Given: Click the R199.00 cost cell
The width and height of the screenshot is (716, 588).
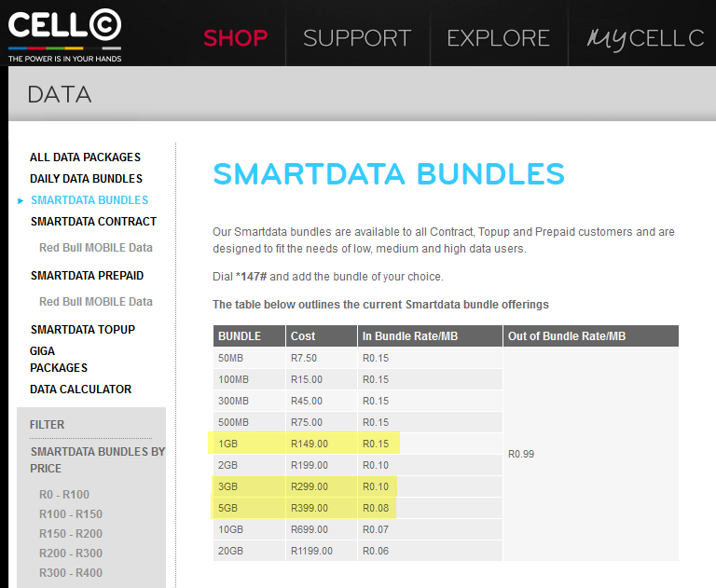Looking at the screenshot, I should (x=322, y=465).
